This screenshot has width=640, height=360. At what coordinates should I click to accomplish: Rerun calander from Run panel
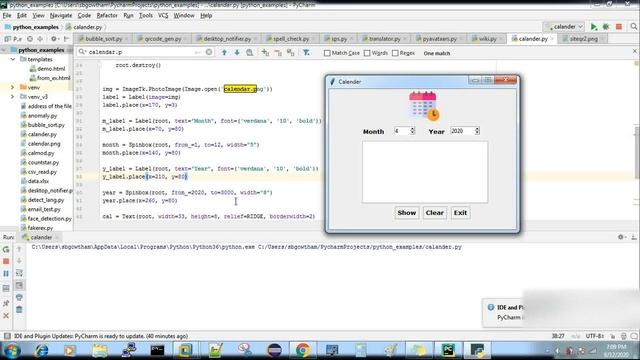[x=6, y=249]
